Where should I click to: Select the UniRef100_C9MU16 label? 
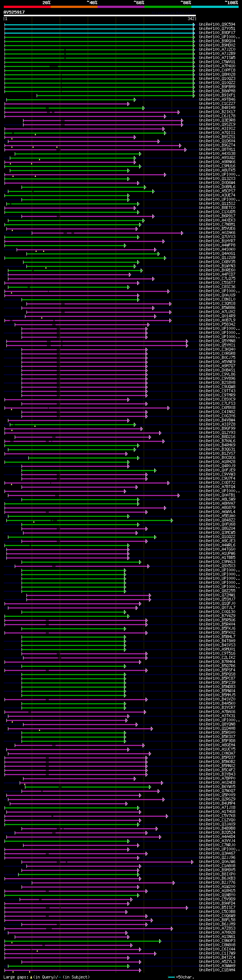[x=217, y=167]
